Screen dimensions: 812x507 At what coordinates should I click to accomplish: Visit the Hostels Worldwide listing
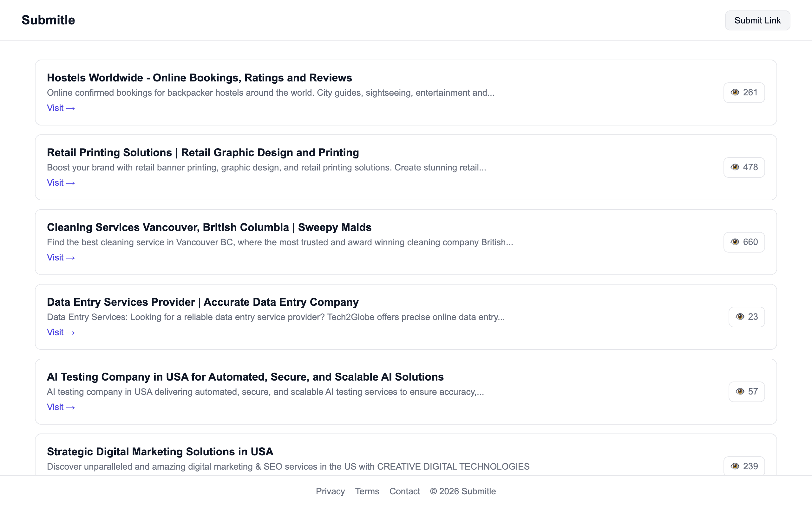(x=61, y=108)
